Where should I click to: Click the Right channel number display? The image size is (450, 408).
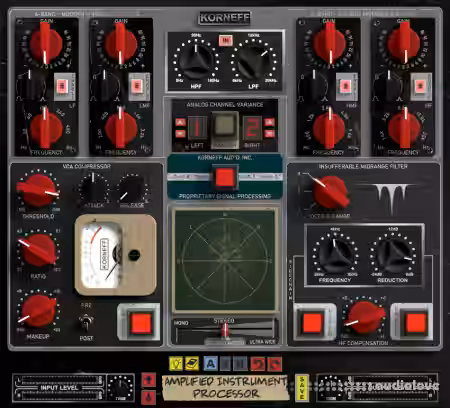(252, 128)
